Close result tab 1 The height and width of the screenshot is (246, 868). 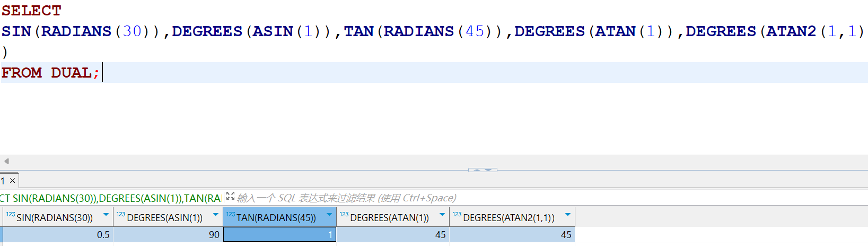(13, 181)
